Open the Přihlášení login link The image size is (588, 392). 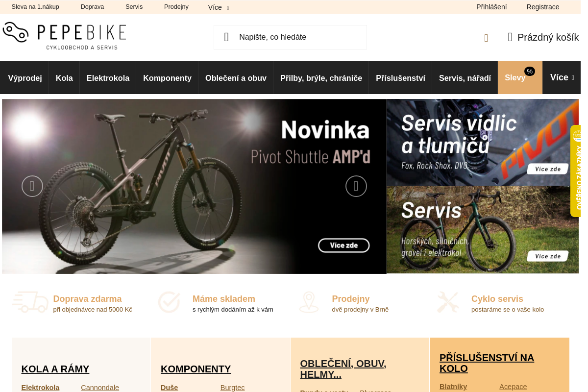coord(491,7)
